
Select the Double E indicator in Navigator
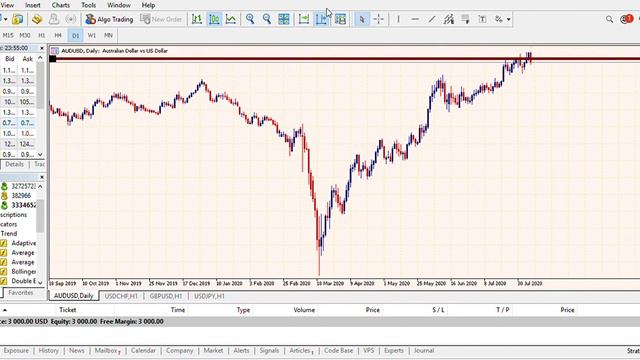coord(23,281)
